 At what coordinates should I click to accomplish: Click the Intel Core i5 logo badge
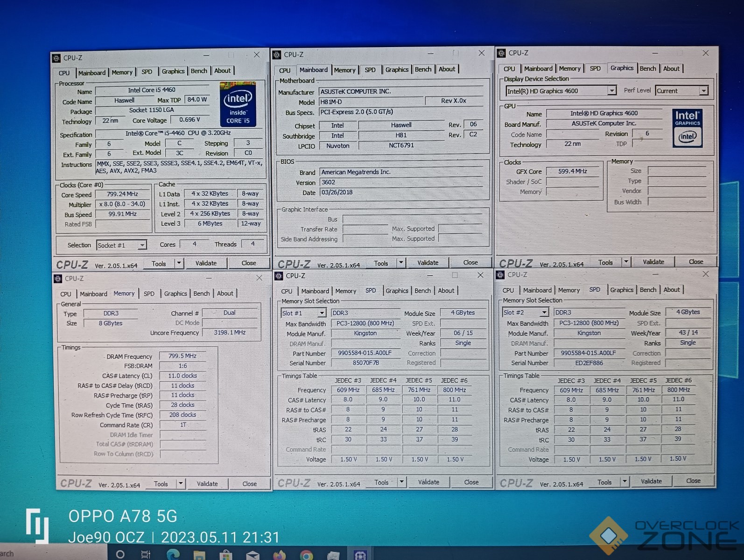pyautogui.click(x=238, y=104)
